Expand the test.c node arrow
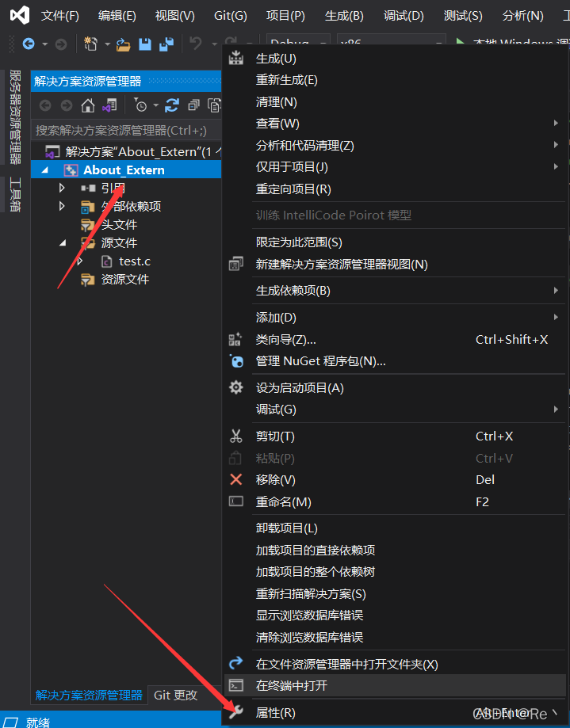The height and width of the screenshot is (728, 570). pos(80,261)
